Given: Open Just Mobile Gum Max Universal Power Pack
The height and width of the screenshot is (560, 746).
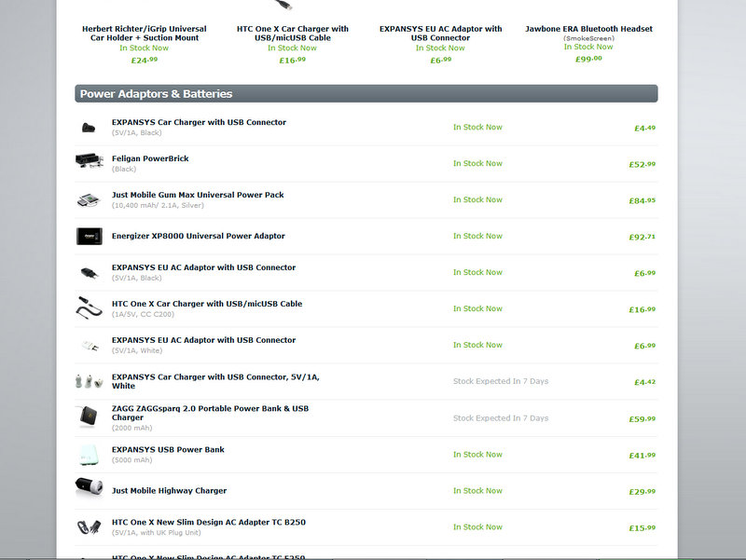Looking at the screenshot, I should (x=198, y=195).
